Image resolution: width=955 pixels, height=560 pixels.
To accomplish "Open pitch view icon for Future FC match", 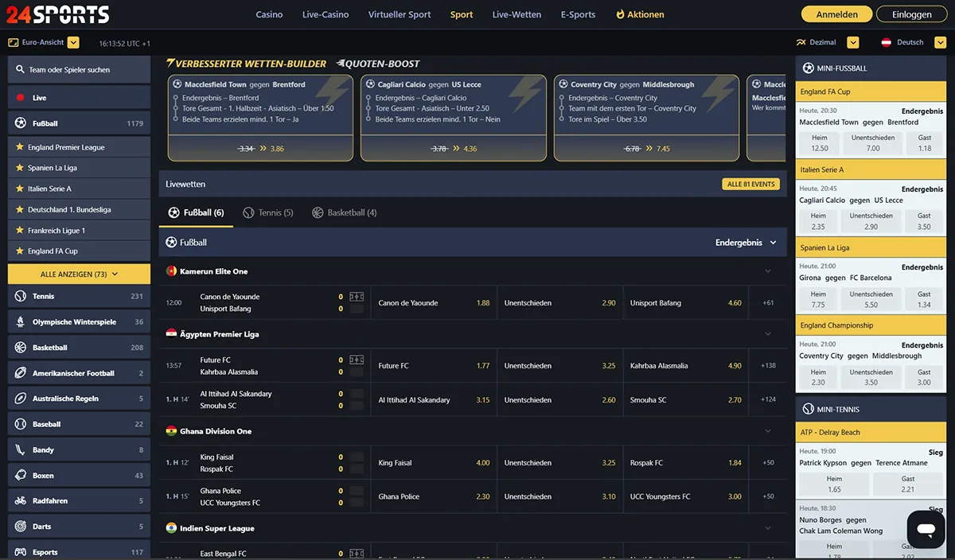I will pyautogui.click(x=357, y=360).
